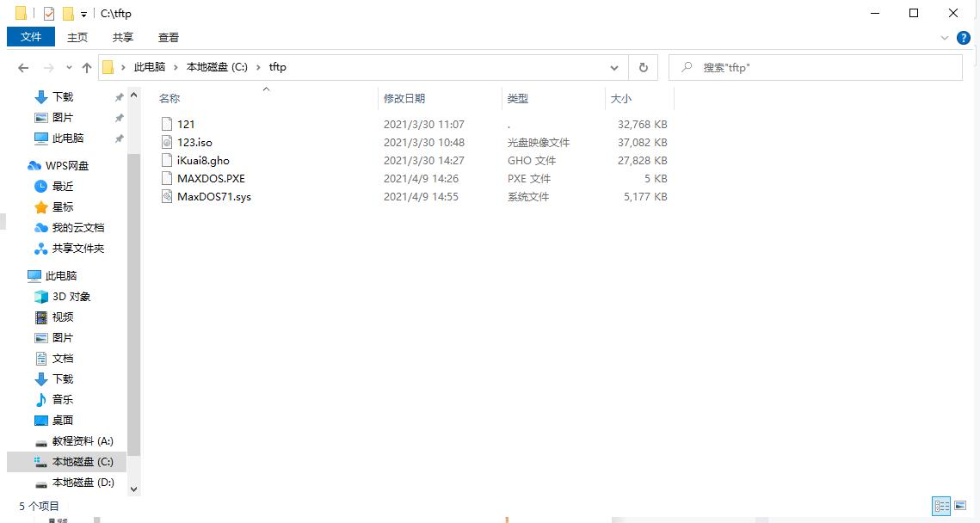Screen dimensions: 980x523
Task: Switch to details view using status bar icon
Action: (x=941, y=506)
